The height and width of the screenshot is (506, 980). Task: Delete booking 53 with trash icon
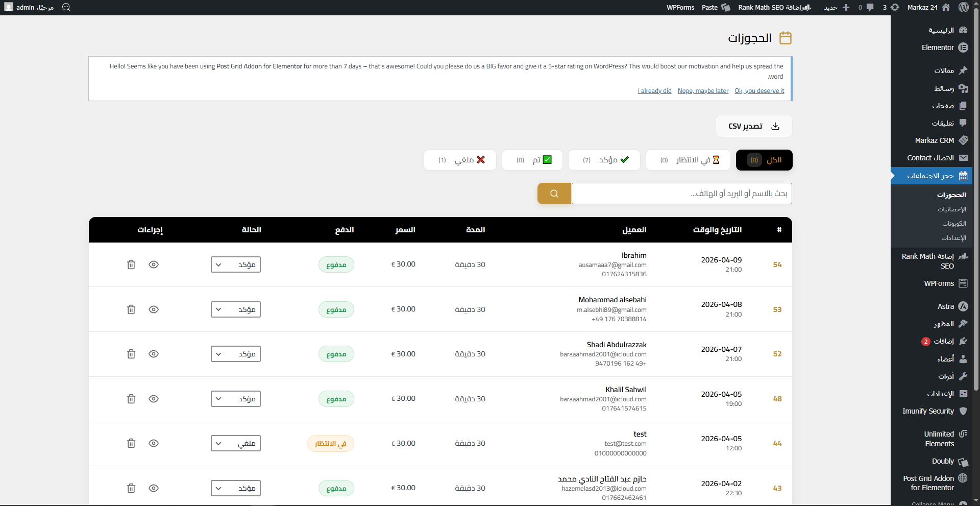point(131,309)
